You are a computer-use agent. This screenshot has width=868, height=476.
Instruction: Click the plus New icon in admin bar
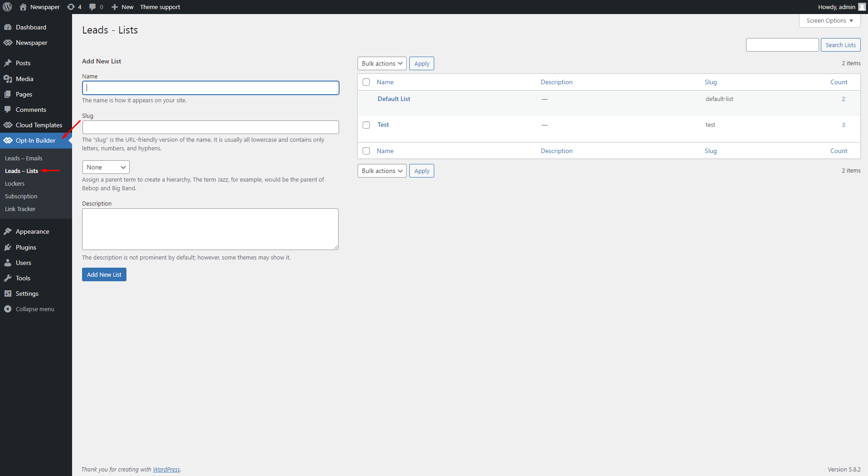pyautogui.click(x=115, y=7)
